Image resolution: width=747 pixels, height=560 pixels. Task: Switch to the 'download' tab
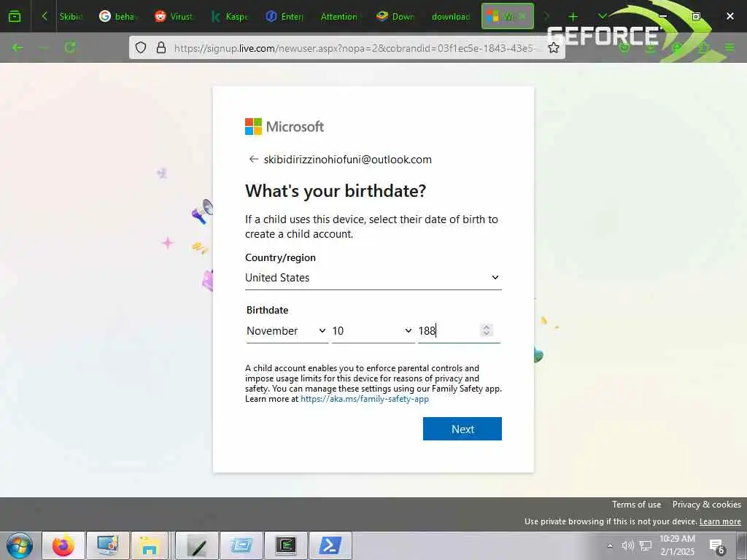[451, 16]
